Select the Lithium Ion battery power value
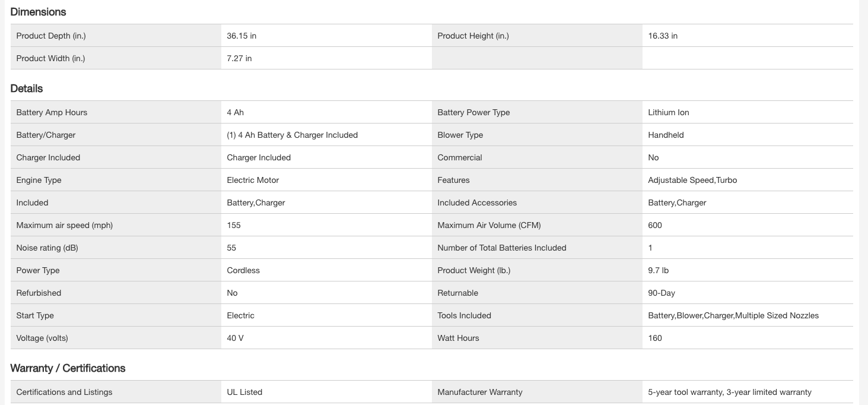This screenshot has height=405, width=868. [x=668, y=112]
